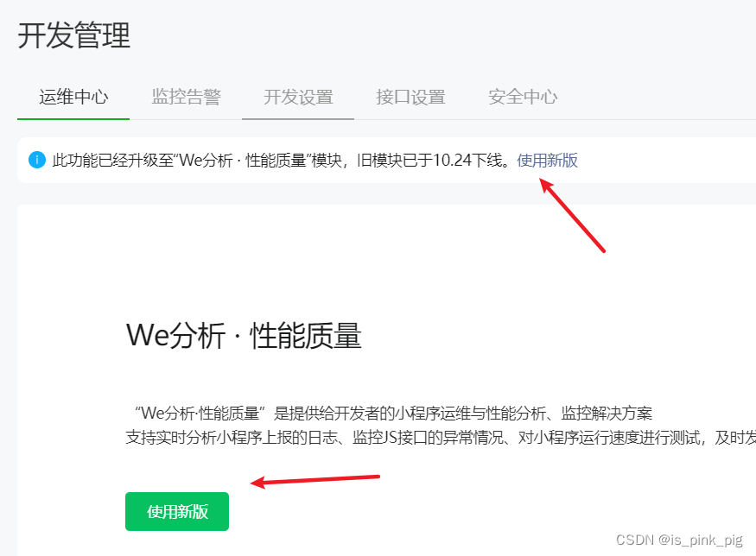Image resolution: width=756 pixels, height=556 pixels.
Task: Click the upgrade notice text about 10.24下线
Action: tap(281, 160)
